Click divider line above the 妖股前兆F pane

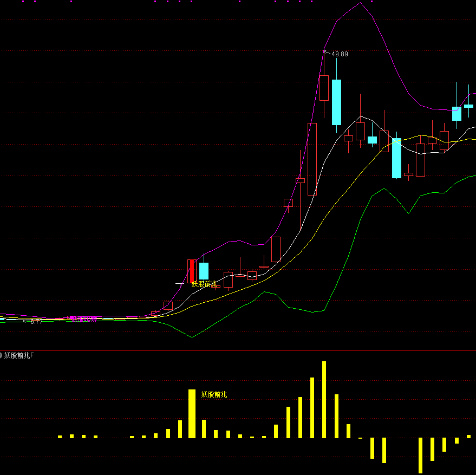(x=238, y=350)
